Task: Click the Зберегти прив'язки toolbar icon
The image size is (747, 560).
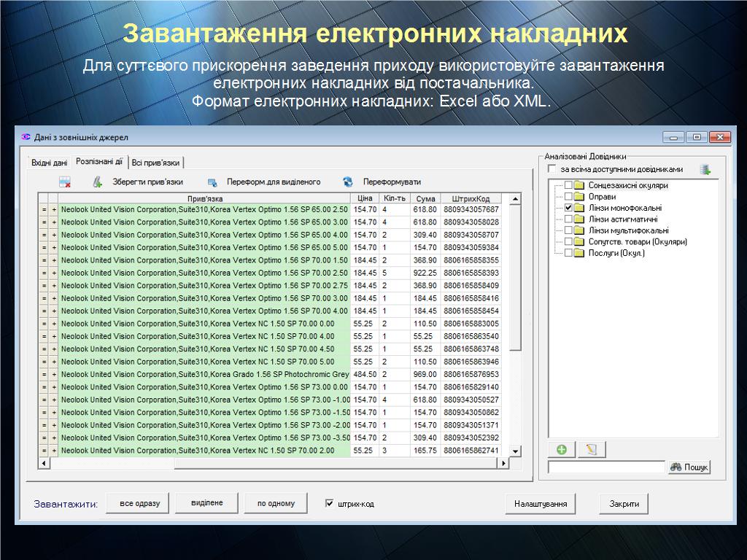Action: pos(98,182)
